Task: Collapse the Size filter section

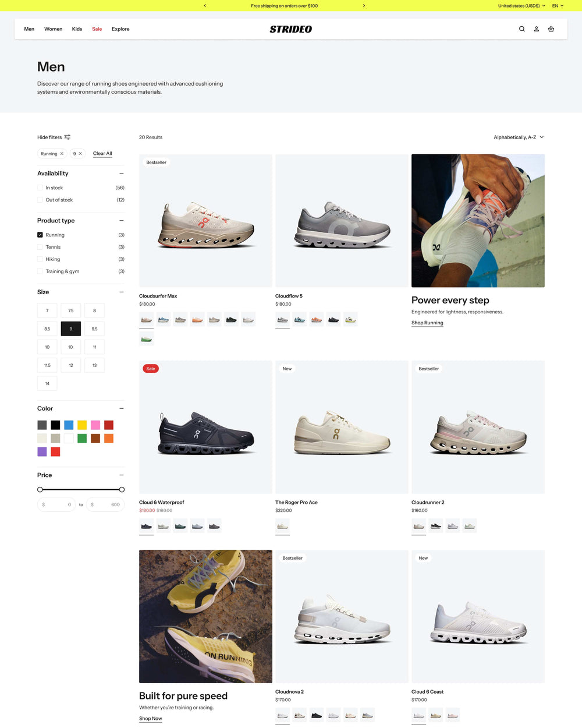Action: pyautogui.click(x=122, y=292)
